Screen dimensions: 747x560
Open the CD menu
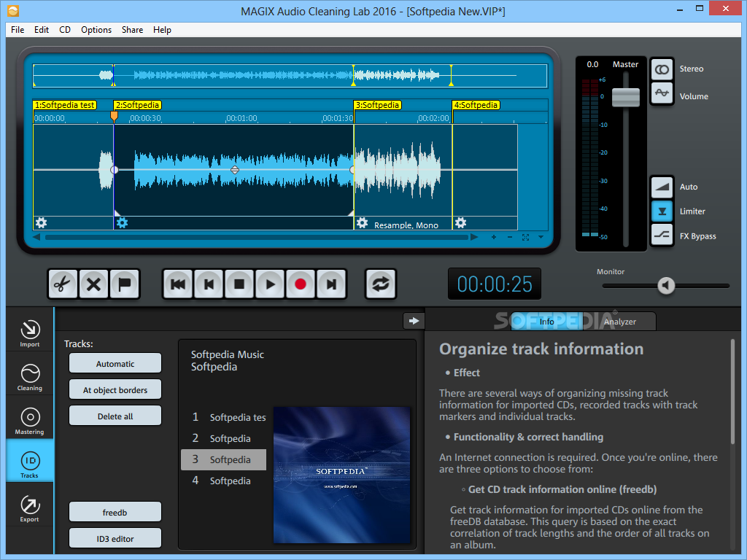pyautogui.click(x=65, y=29)
